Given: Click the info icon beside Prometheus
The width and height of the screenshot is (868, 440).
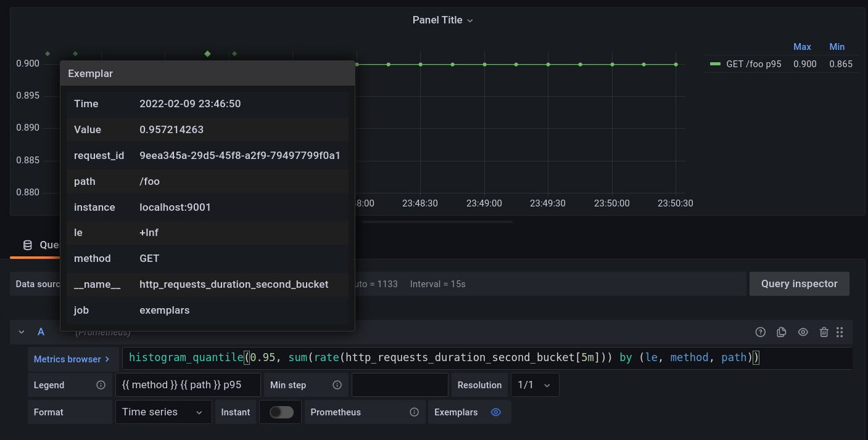Looking at the screenshot, I should point(415,412).
